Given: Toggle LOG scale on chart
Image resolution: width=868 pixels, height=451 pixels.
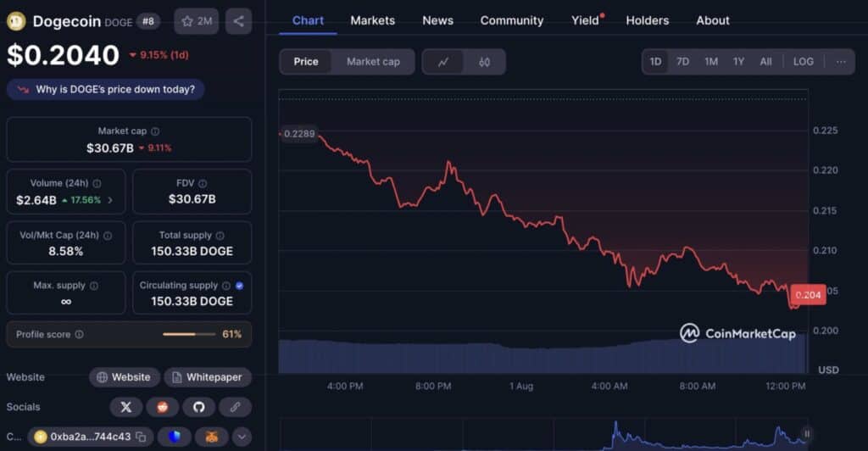Looking at the screenshot, I should tap(804, 61).
